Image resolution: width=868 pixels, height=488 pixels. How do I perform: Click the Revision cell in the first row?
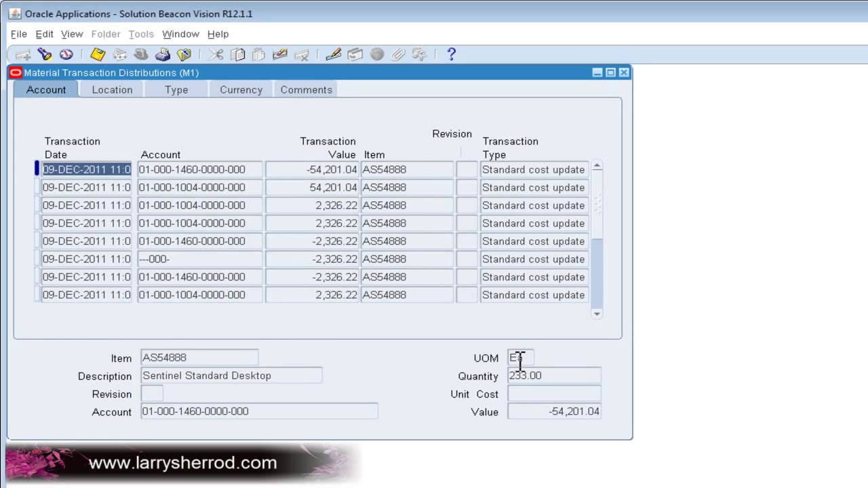(x=467, y=169)
